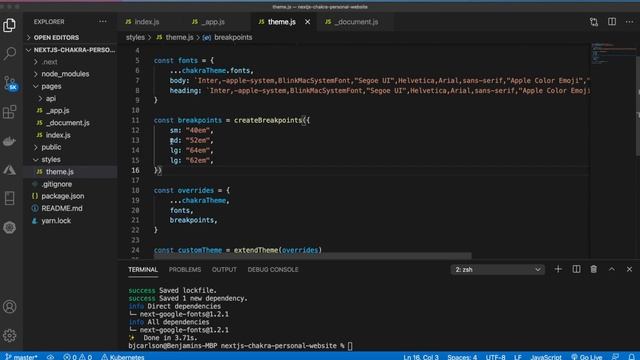This screenshot has width=640, height=360.
Task: Click the editor minimap
Action: pos(613,53)
